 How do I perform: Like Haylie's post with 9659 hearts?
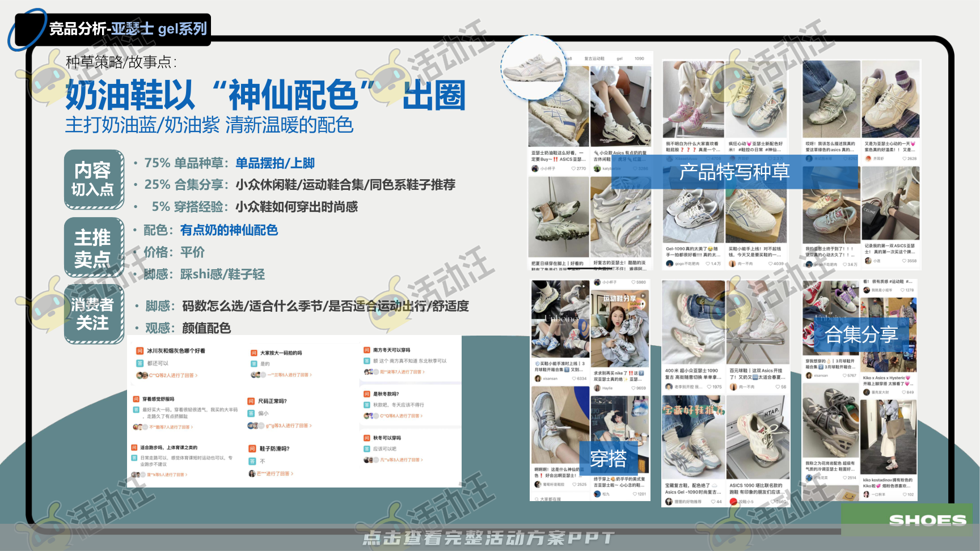tap(633, 388)
